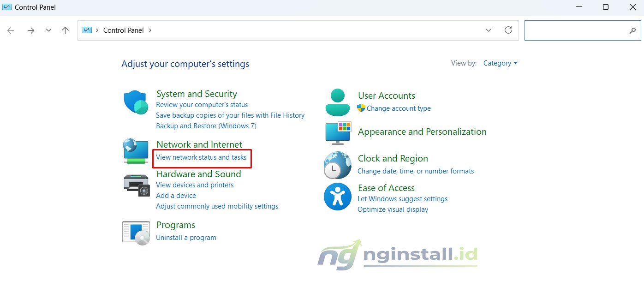Select the Clock and Region icon

[x=337, y=165]
